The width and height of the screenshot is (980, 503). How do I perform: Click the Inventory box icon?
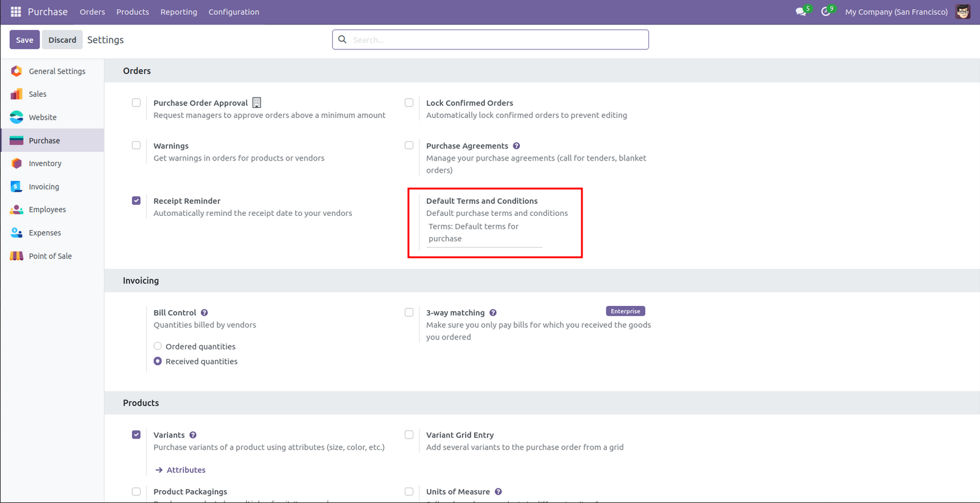coord(16,164)
